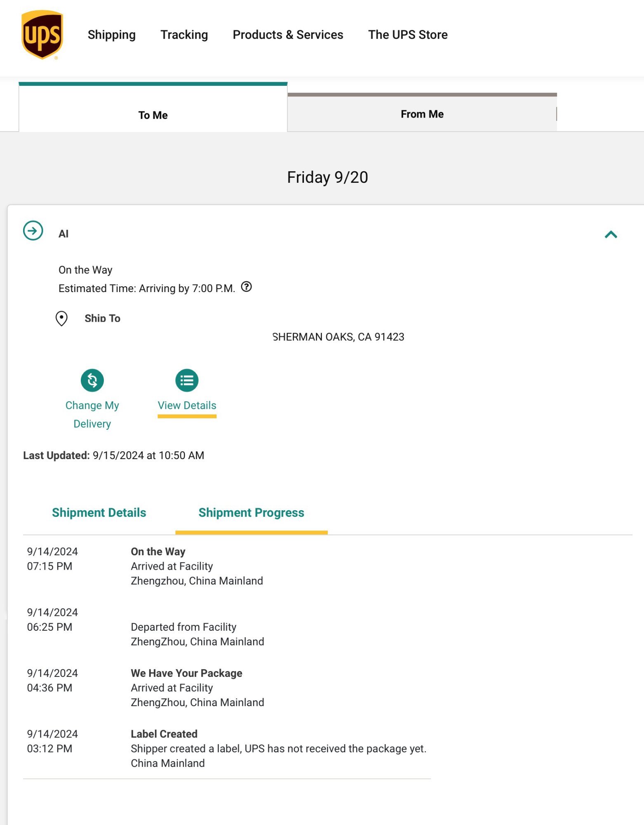The image size is (644, 825).
Task: Click the 07:15 PM timestamp
Action: pos(49,566)
